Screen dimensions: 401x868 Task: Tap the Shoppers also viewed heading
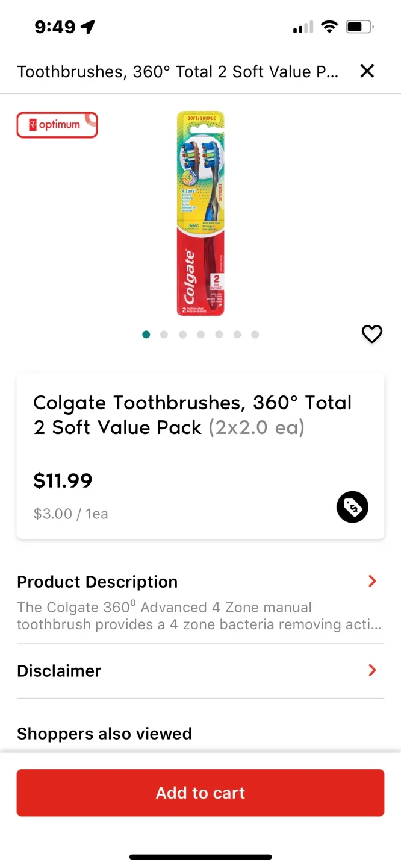104,733
